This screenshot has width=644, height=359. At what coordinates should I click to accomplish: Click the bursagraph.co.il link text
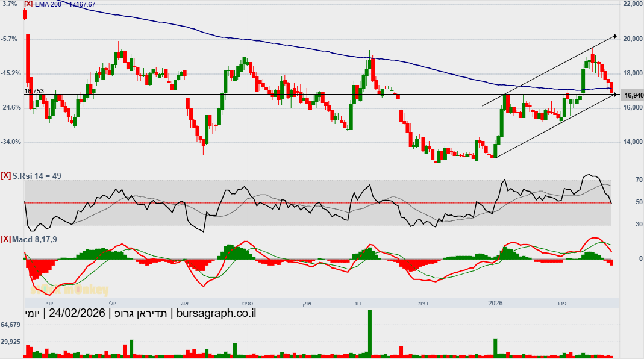[x=216, y=313]
